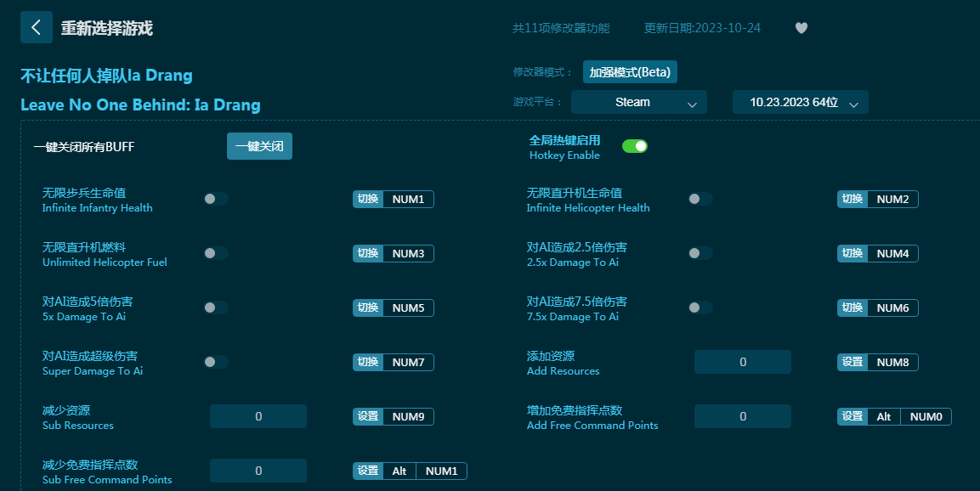Screen dimensions: 980x491
Task: Turn on Infinite Helicopter Health
Action: 700,199
